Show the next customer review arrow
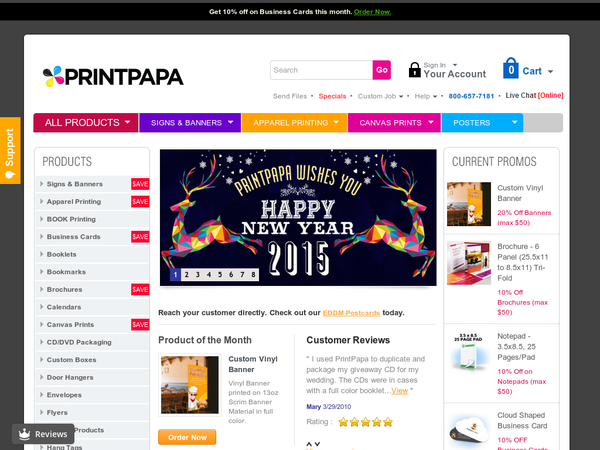The height and width of the screenshot is (450, 600). pos(317,444)
